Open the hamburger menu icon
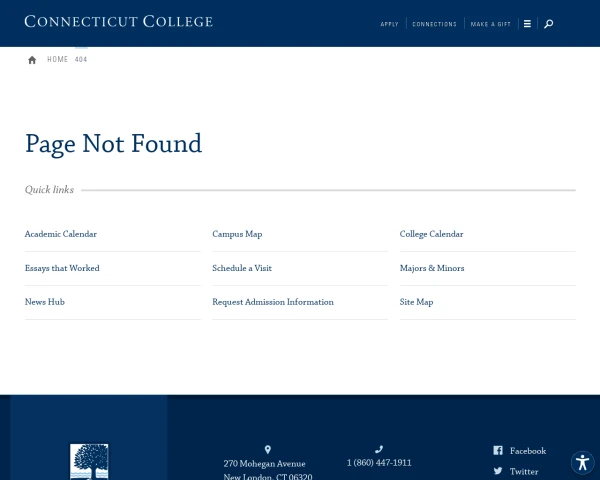 tap(527, 24)
